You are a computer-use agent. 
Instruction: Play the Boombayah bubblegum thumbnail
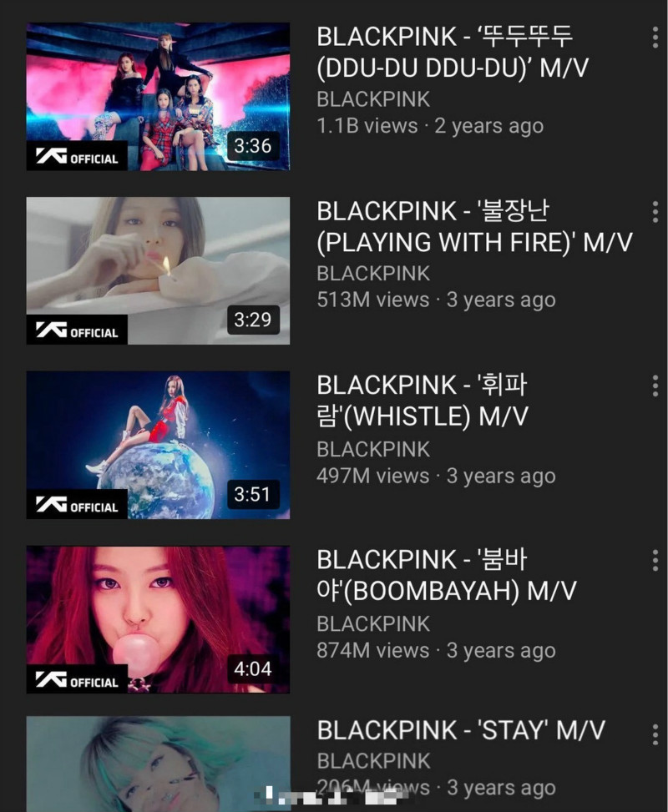158,619
